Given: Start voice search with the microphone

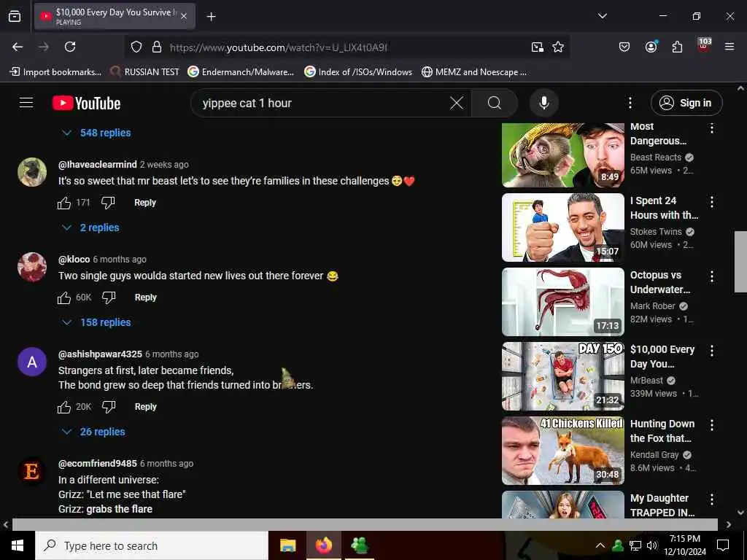Looking at the screenshot, I should (544, 103).
